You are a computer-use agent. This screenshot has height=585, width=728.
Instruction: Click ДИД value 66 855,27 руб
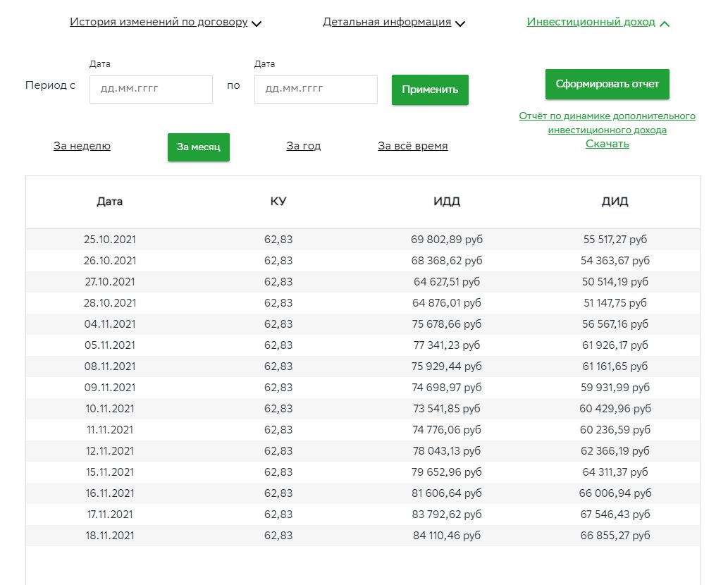615,536
